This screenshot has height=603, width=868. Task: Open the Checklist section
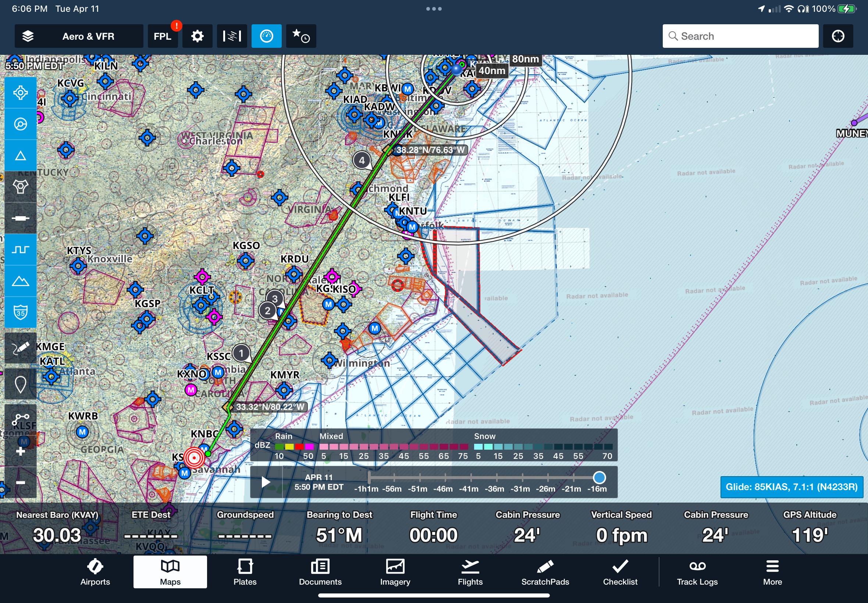[620, 572]
